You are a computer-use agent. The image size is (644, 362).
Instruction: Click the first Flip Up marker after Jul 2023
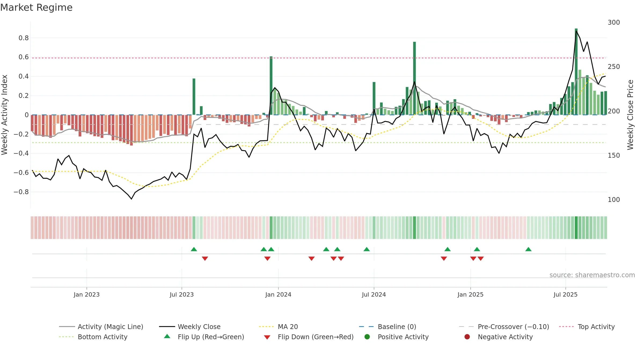coord(194,249)
